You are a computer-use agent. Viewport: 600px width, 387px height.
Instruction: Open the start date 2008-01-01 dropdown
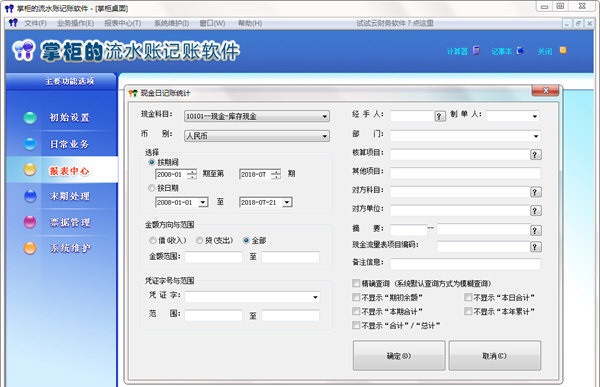click(x=203, y=202)
